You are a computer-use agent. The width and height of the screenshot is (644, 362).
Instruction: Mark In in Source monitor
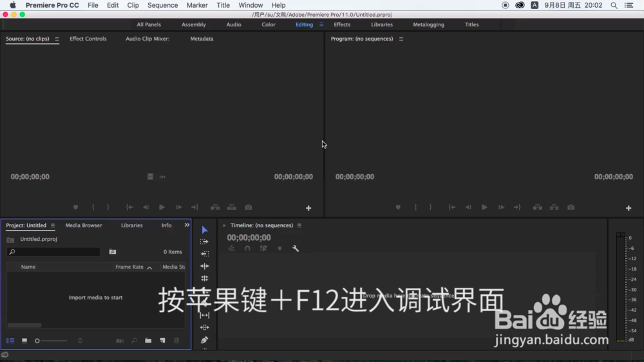tap(93, 207)
